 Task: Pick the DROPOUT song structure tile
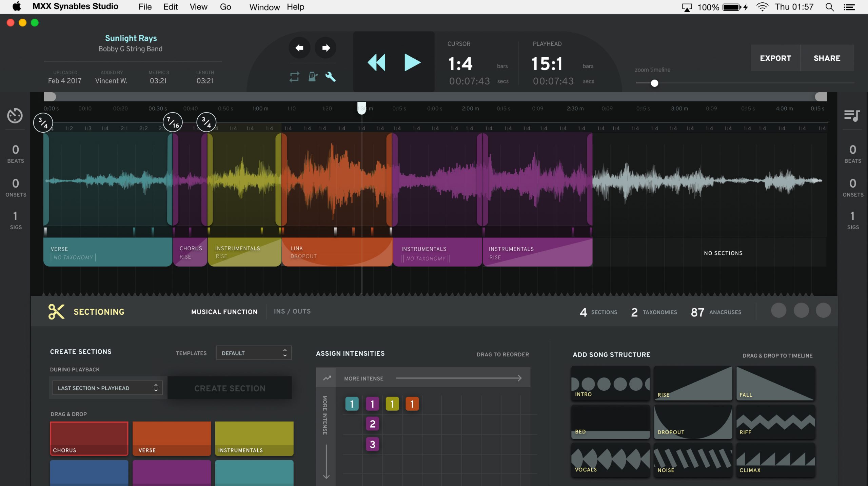[x=693, y=422]
